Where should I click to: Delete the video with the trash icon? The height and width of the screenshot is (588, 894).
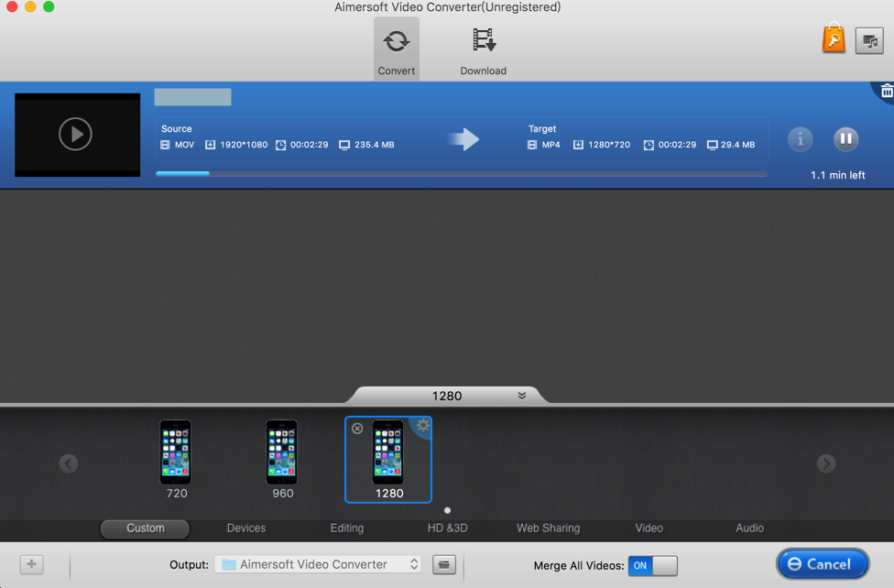pos(887,92)
